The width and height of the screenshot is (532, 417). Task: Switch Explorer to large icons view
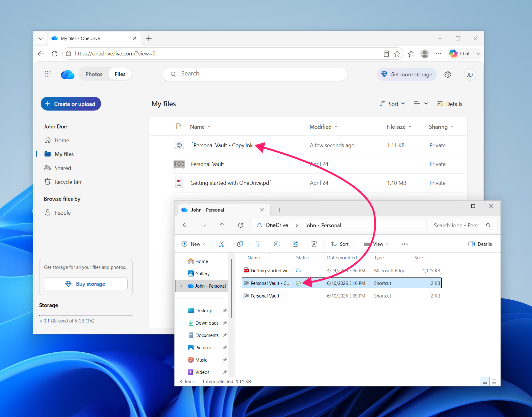[x=494, y=381]
